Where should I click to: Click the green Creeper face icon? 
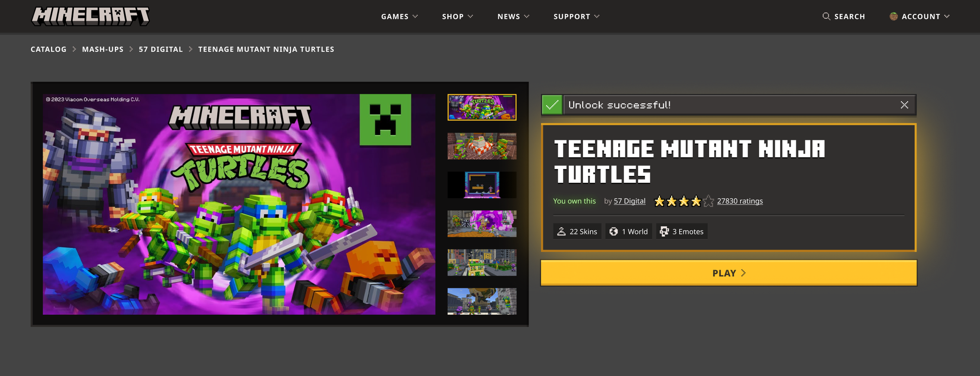pos(385,120)
